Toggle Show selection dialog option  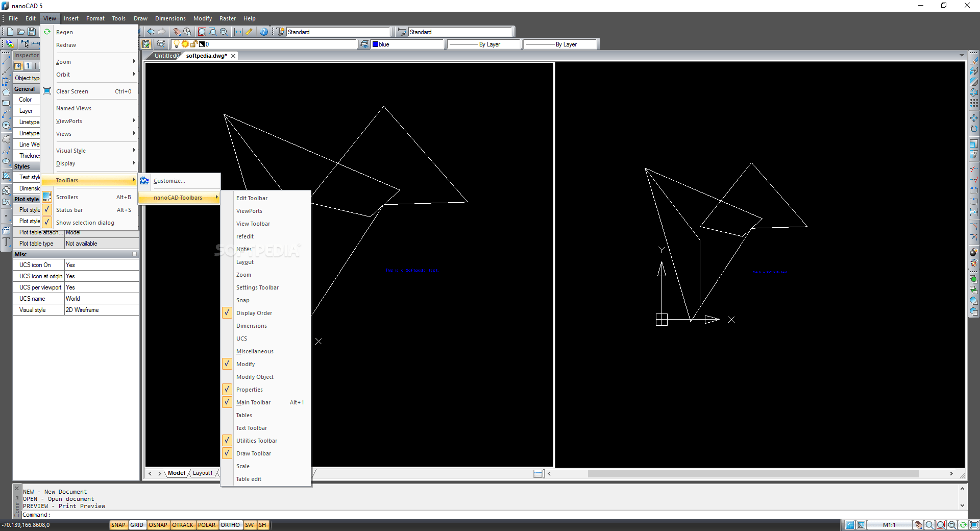point(89,223)
